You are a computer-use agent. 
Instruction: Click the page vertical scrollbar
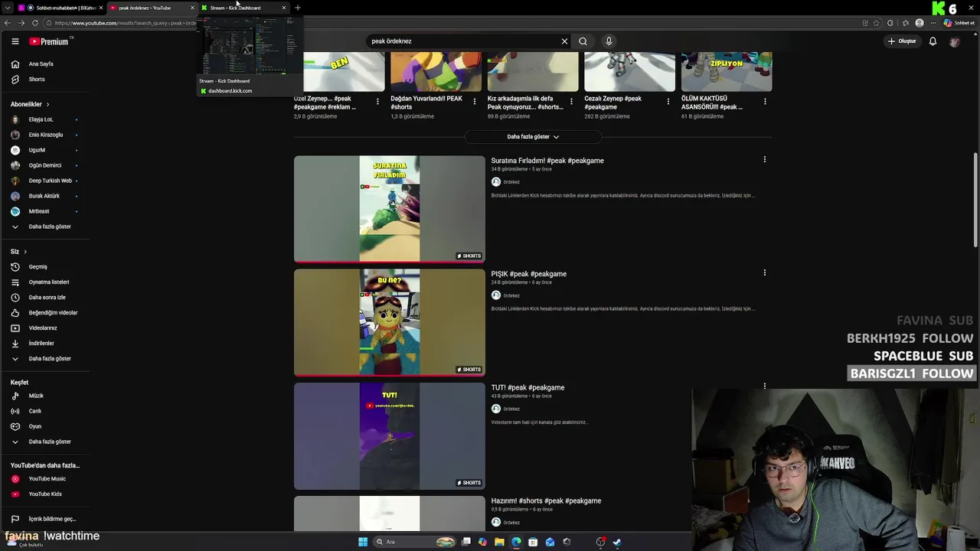pos(975,201)
